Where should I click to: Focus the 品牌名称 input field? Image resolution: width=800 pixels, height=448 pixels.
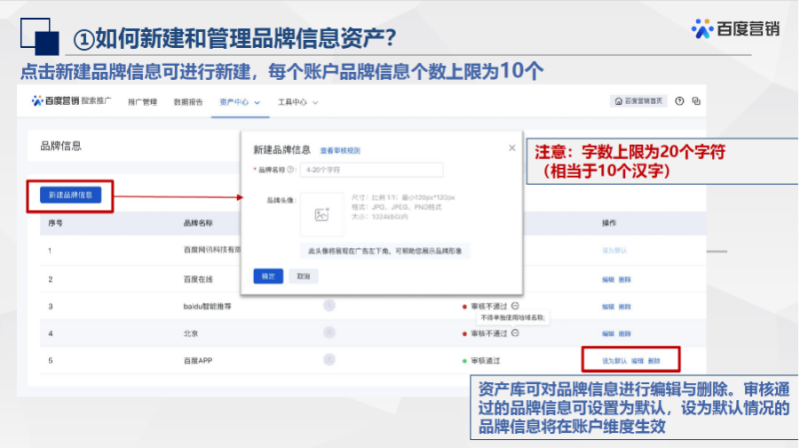[371, 170]
